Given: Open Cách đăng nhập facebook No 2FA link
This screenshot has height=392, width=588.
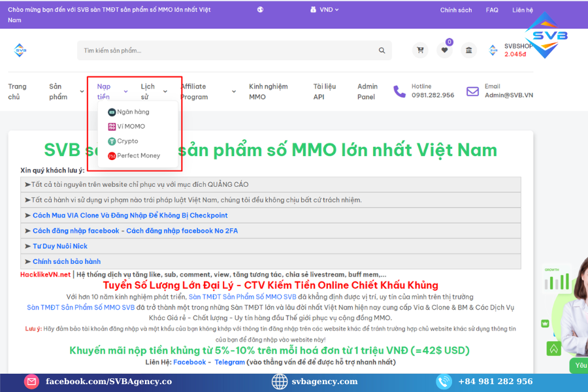Looking at the screenshot, I should 182,231.
